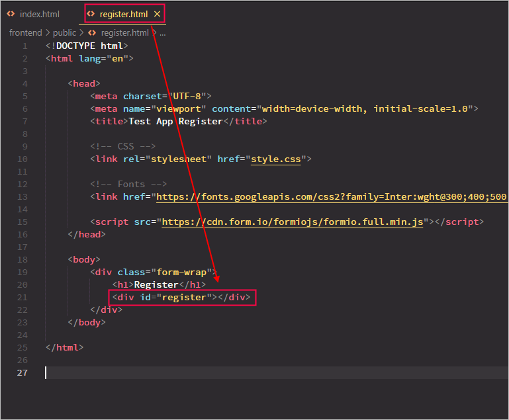Click the breadcrumb ellipsis symbol path
Viewport: 509px width, 420px height.
click(163, 33)
